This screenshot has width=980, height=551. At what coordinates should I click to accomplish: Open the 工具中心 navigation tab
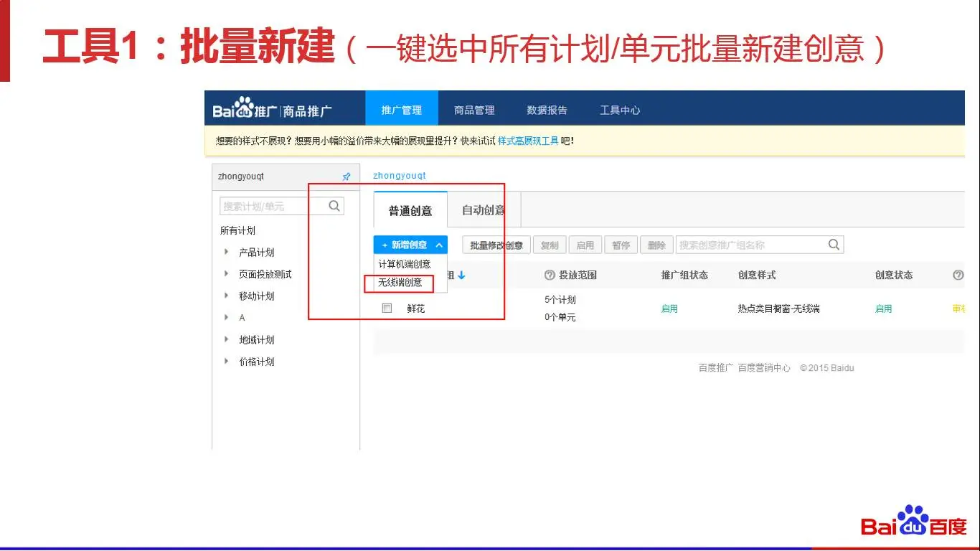click(620, 110)
